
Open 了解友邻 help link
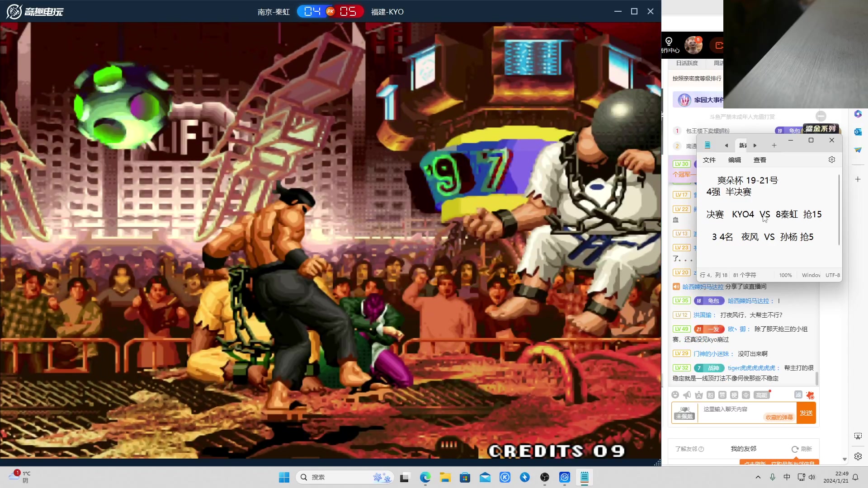[689, 449]
